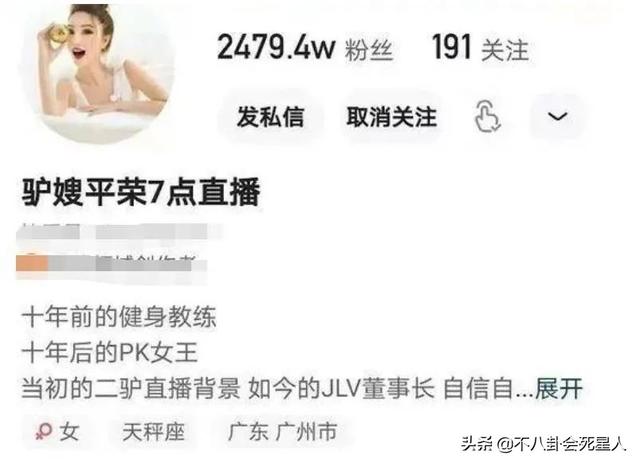Screen dimensions: 640x465
Task: Tap the 粉丝 label text
Action: [x=369, y=51]
